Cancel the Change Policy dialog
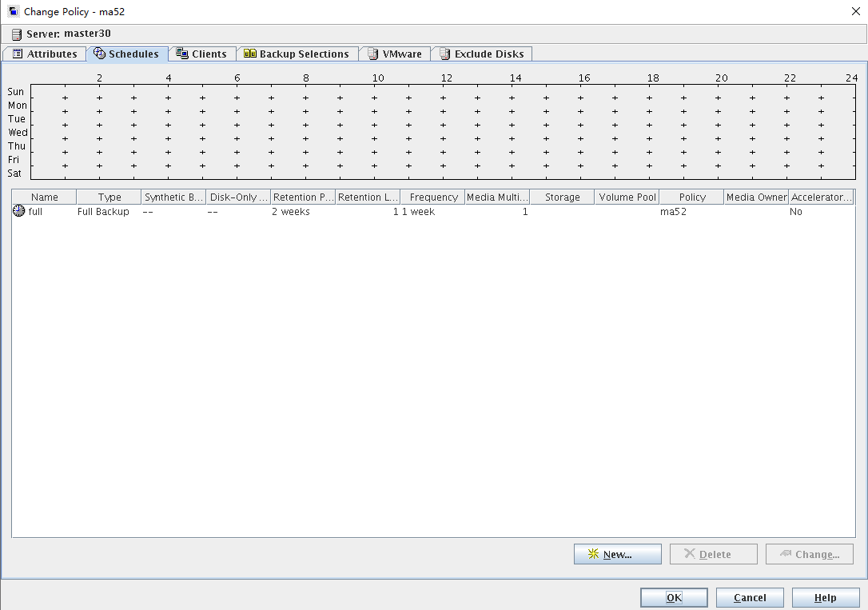This screenshot has height=610, width=868. click(x=749, y=597)
